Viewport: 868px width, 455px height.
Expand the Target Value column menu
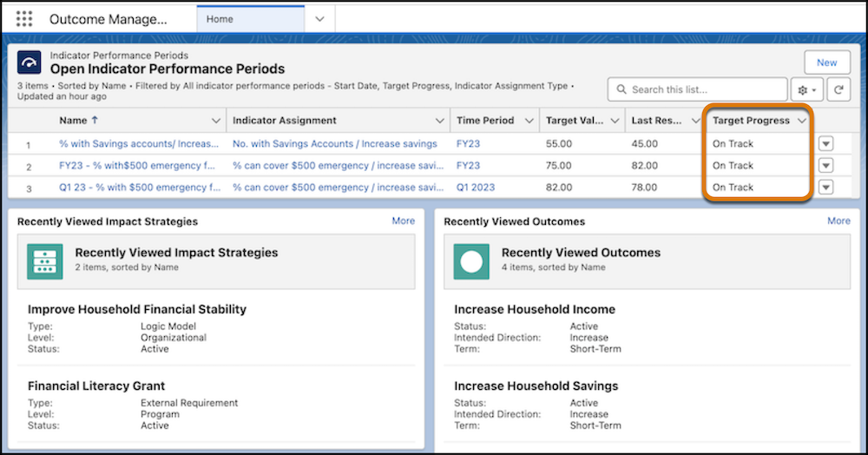click(x=615, y=121)
